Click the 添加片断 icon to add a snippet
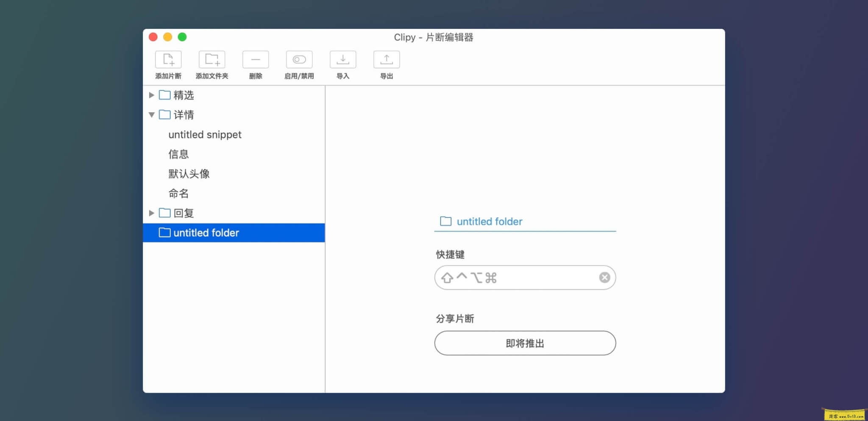Image resolution: width=868 pixels, height=421 pixels. click(x=168, y=59)
